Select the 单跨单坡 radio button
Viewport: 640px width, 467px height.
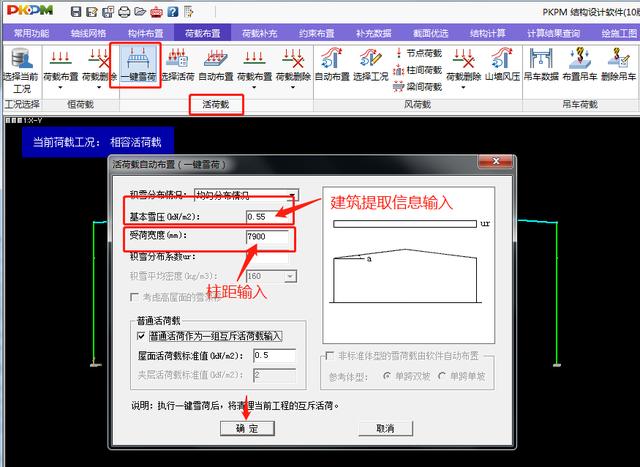[442, 376]
